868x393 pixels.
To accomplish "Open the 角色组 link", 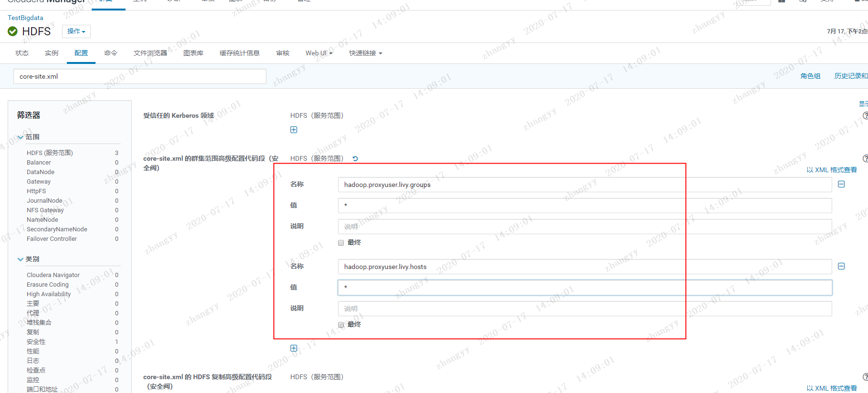I will 810,76.
